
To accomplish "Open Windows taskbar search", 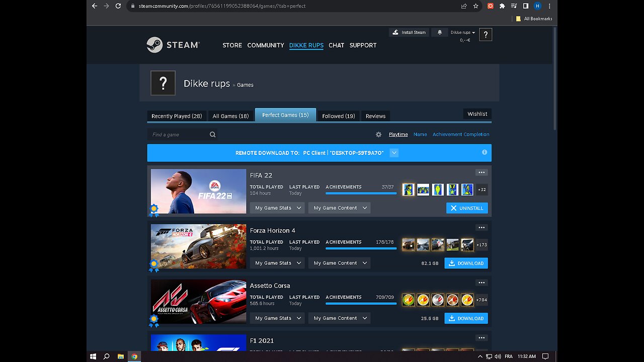I will [107, 356].
